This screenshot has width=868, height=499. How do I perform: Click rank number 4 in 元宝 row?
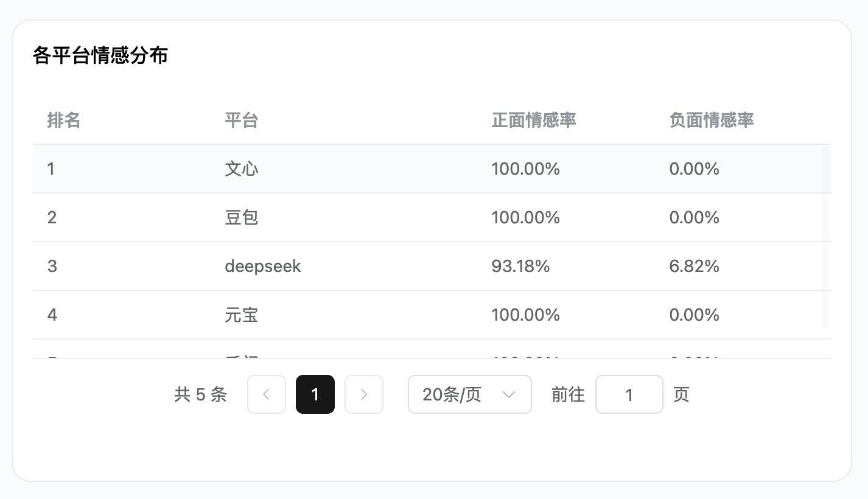pos(52,315)
